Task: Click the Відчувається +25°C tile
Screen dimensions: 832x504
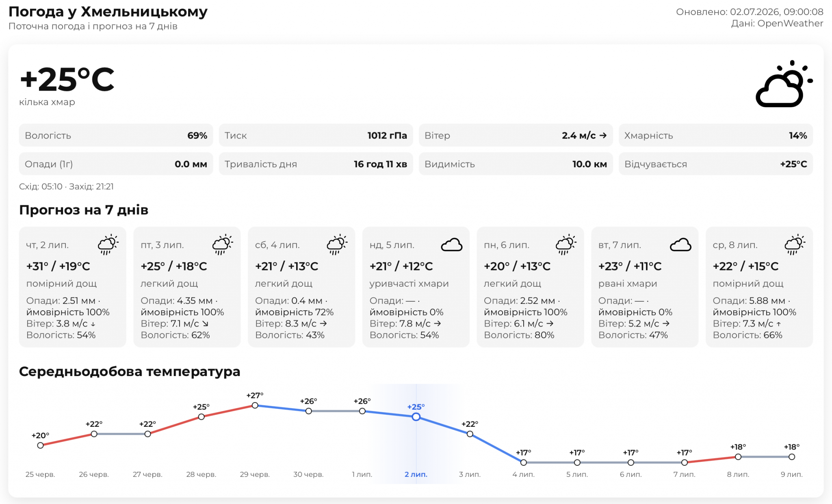Action: 716,164
